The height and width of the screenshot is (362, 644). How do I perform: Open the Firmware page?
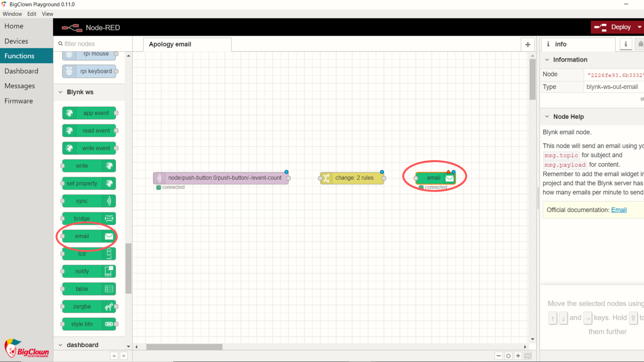point(26,101)
